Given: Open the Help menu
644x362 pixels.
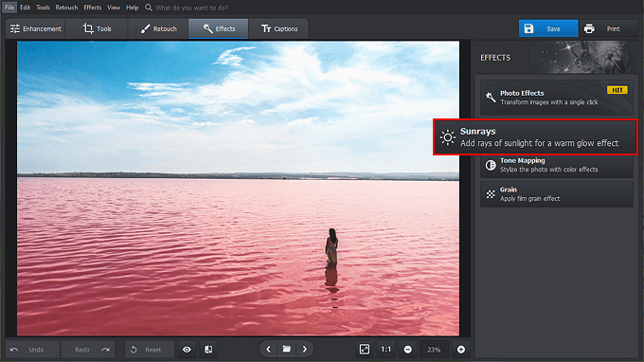Looking at the screenshot, I should [132, 8].
